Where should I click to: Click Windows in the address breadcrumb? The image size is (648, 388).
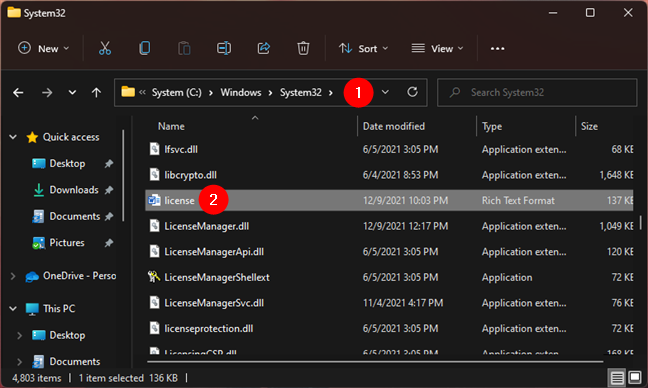pyautogui.click(x=241, y=92)
